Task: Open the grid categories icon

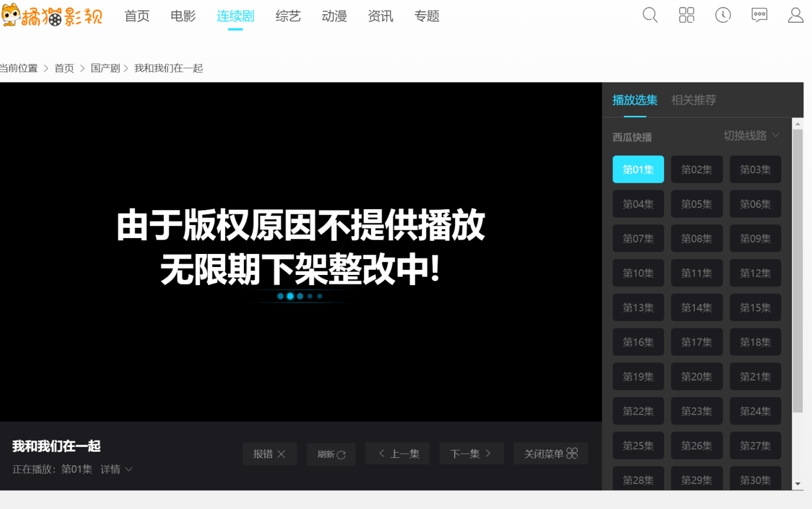Action: [686, 15]
